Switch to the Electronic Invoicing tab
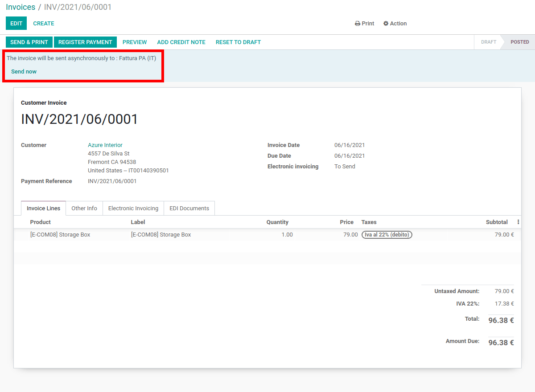 coord(133,208)
